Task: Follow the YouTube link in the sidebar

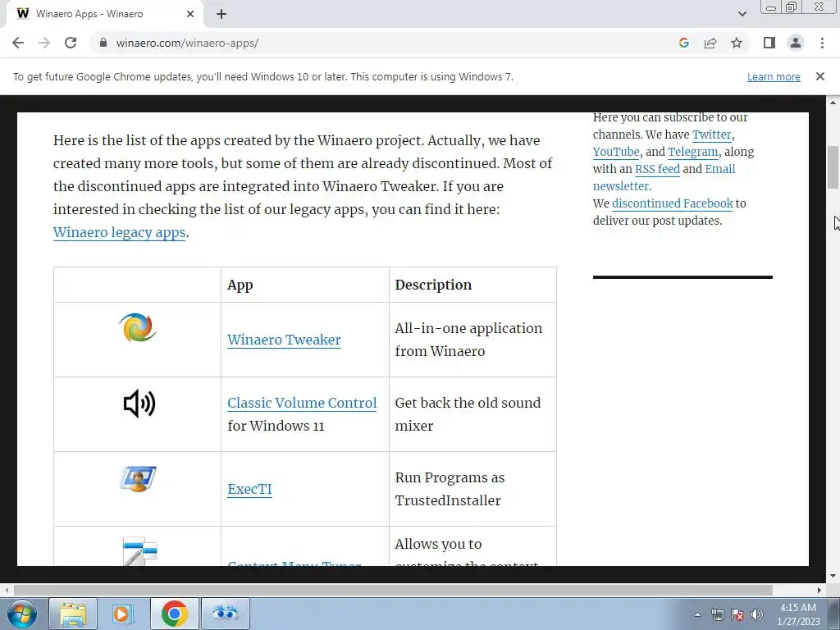Action: pyautogui.click(x=616, y=152)
